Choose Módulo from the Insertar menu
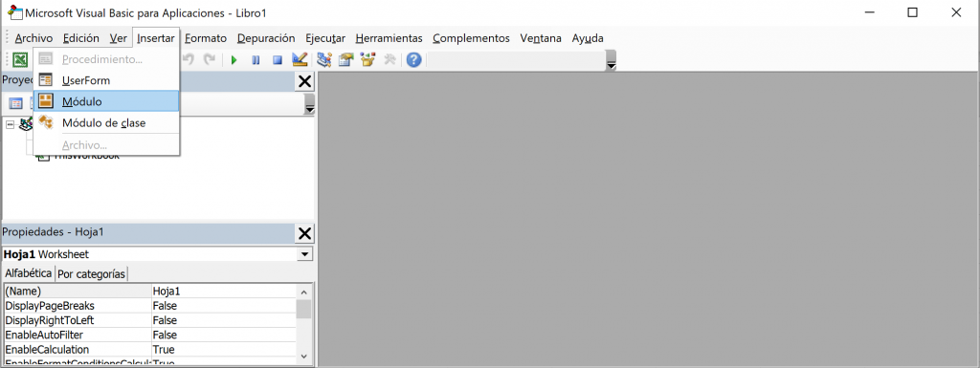This screenshot has height=368, width=980. [106, 101]
